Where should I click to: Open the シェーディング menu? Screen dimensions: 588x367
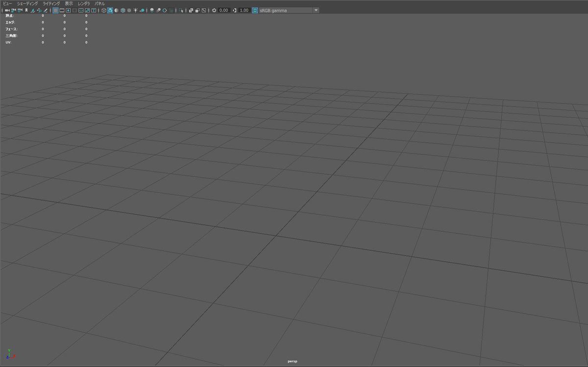27,3
